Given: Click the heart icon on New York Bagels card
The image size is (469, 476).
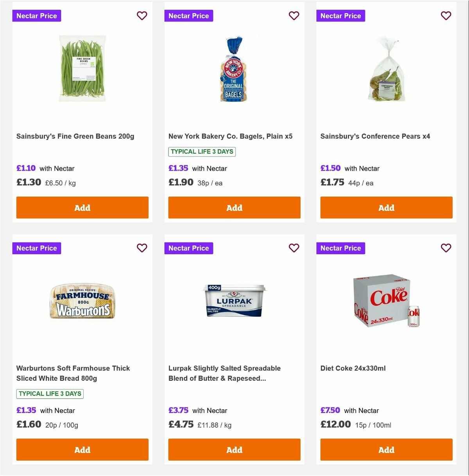Looking at the screenshot, I should coord(294,16).
